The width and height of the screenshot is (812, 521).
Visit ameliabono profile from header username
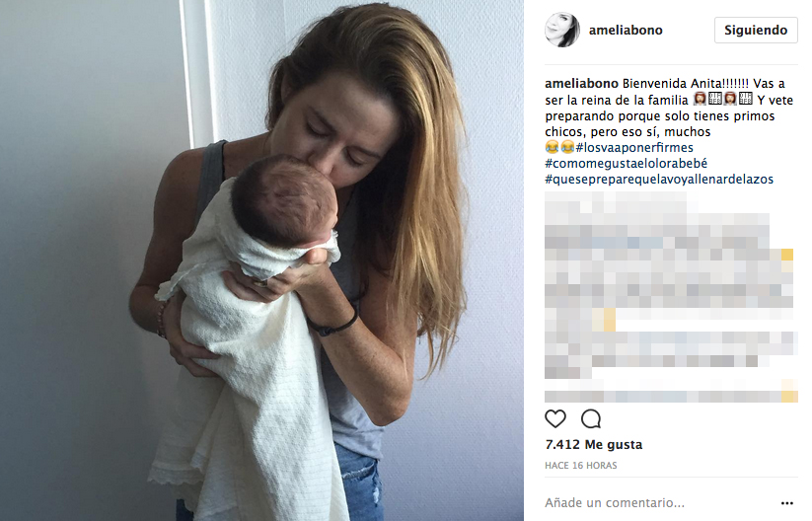click(626, 31)
